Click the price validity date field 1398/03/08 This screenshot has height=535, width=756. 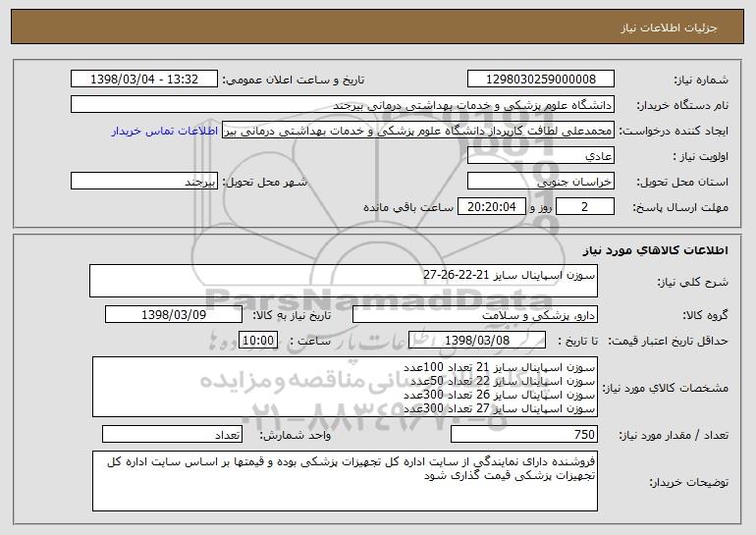pyautogui.click(x=477, y=341)
